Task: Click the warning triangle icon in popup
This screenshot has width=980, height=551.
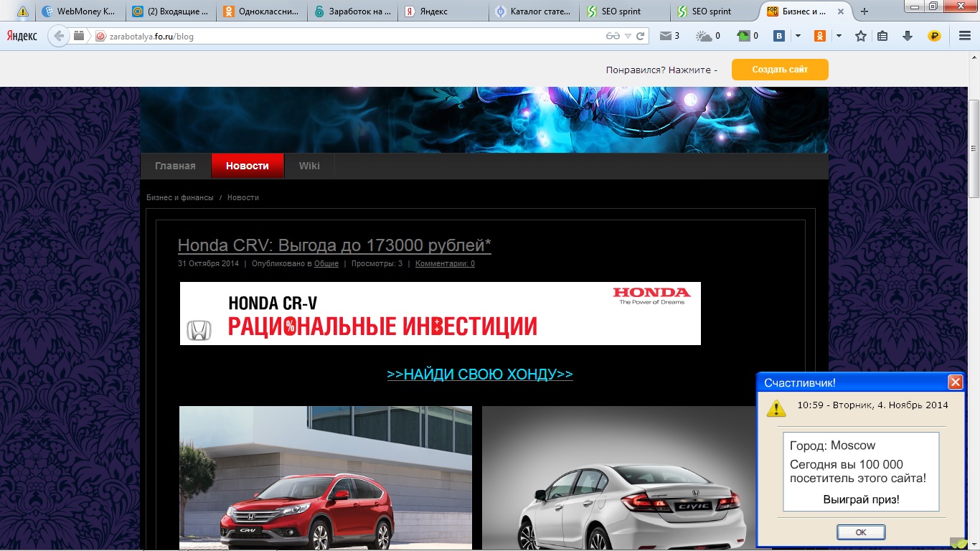Action: point(776,408)
